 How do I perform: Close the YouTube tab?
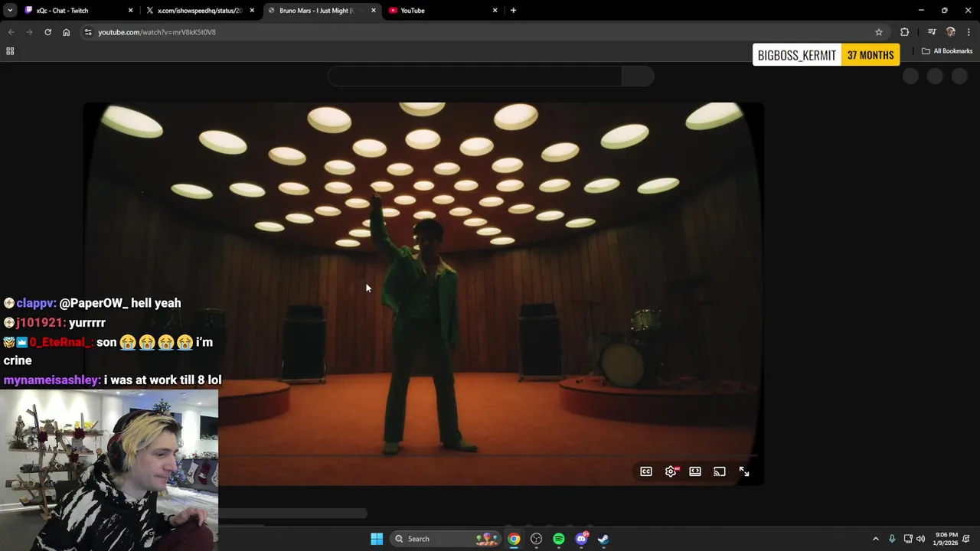[495, 11]
